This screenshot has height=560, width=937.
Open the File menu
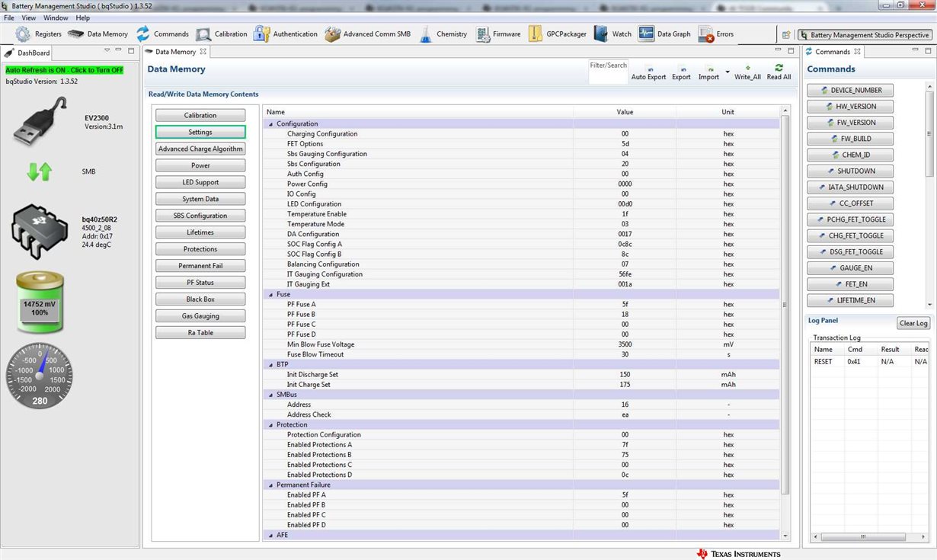[x=9, y=18]
